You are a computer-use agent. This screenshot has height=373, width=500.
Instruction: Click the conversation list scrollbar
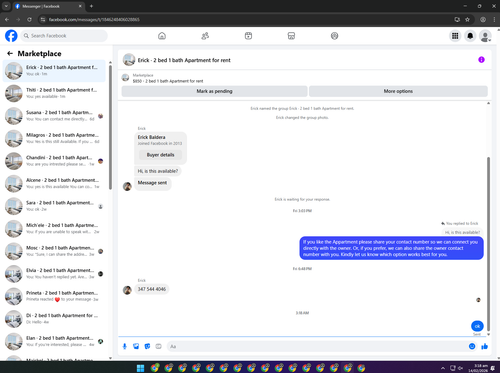(110, 127)
